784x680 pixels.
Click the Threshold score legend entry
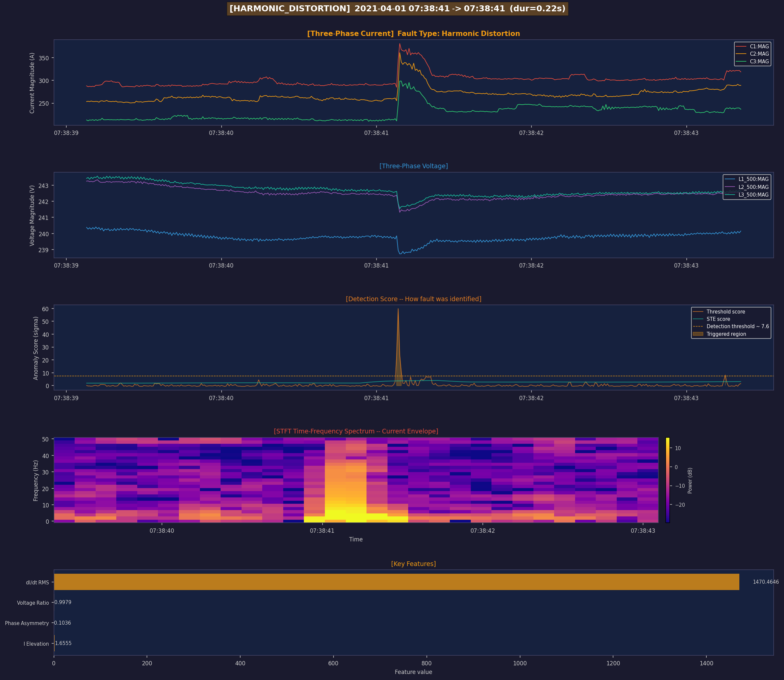pos(725,312)
